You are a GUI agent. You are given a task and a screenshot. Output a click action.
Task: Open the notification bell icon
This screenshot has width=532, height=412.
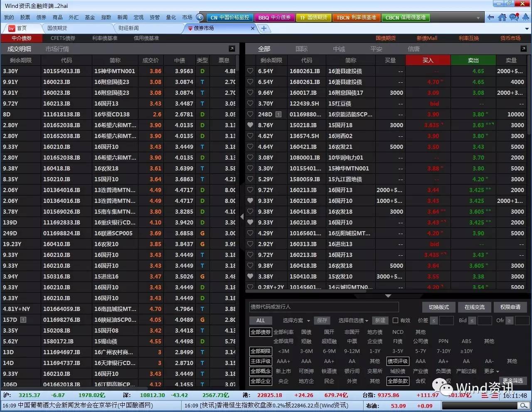point(525,17)
